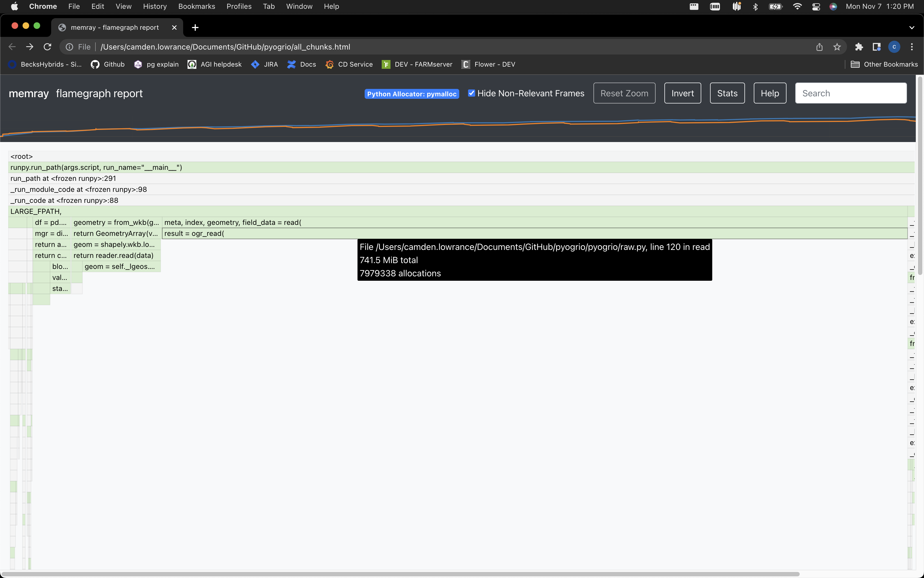The width and height of the screenshot is (924, 578).
Task: Open the Control Center in menu bar
Action: [x=816, y=7]
